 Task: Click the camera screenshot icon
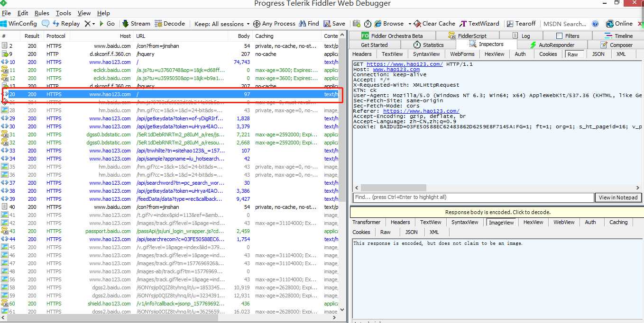356,23
